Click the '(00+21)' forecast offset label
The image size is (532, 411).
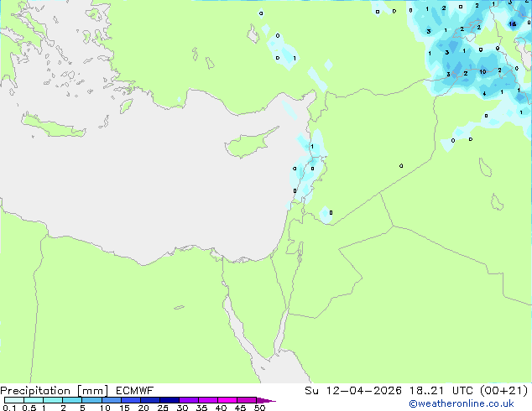coord(504,391)
